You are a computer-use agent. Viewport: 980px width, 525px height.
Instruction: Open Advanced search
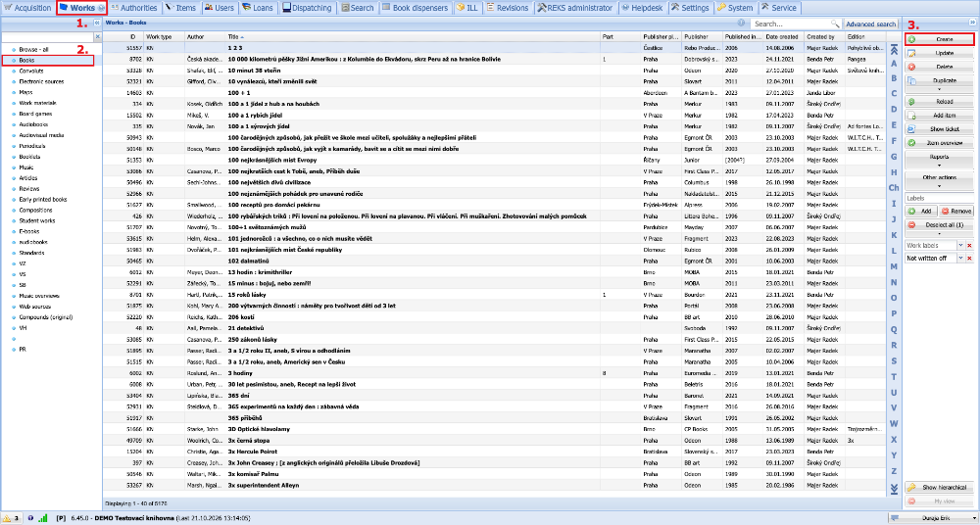coord(871,24)
